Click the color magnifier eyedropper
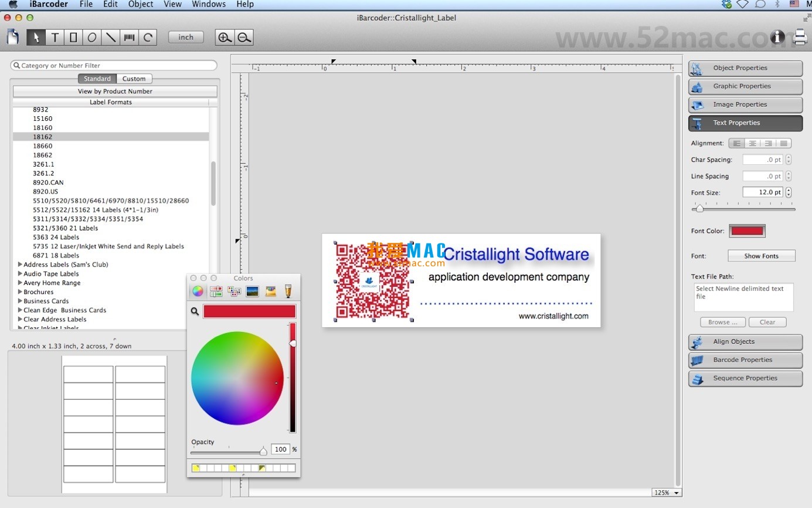This screenshot has width=812, height=508. pos(195,311)
